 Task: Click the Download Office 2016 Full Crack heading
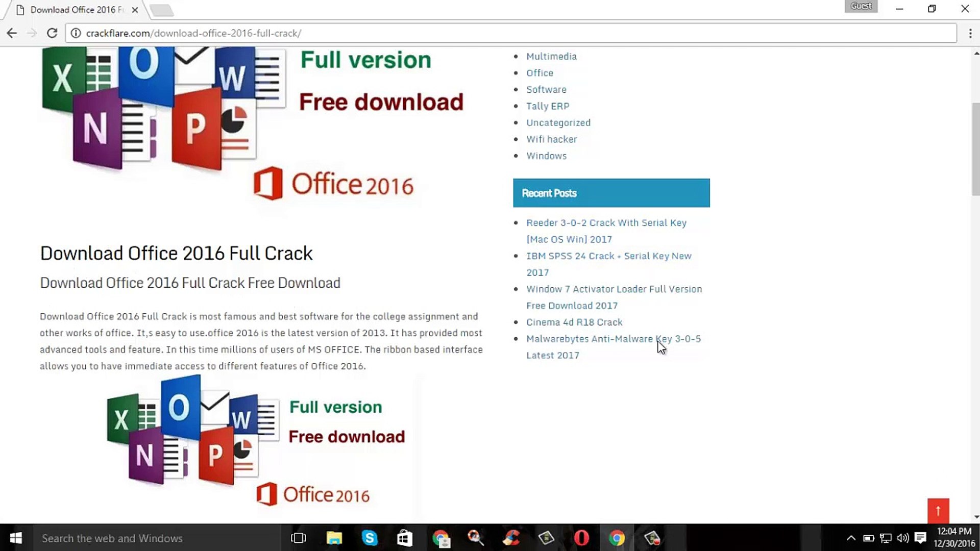coord(176,254)
